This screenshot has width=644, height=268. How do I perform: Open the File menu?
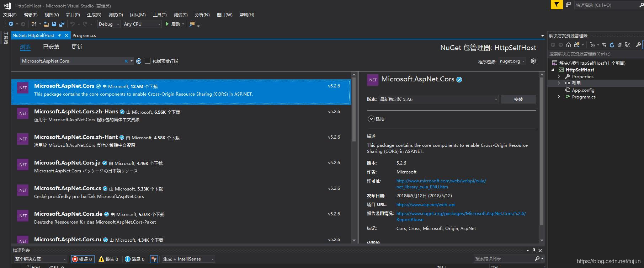(10, 15)
